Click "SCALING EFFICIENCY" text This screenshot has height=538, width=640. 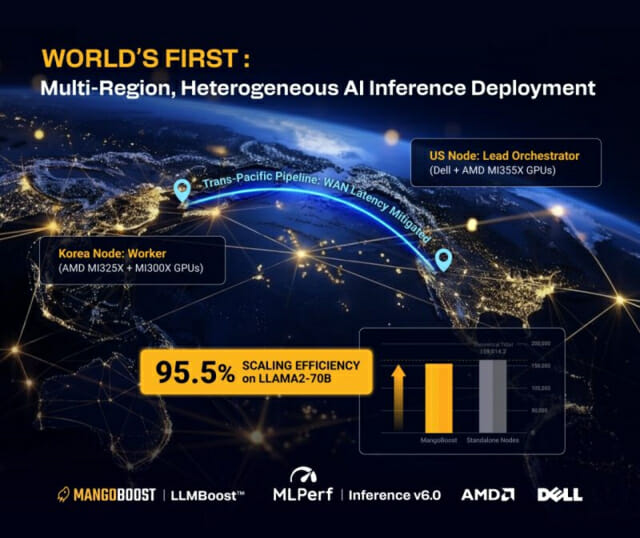pos(301,365)
